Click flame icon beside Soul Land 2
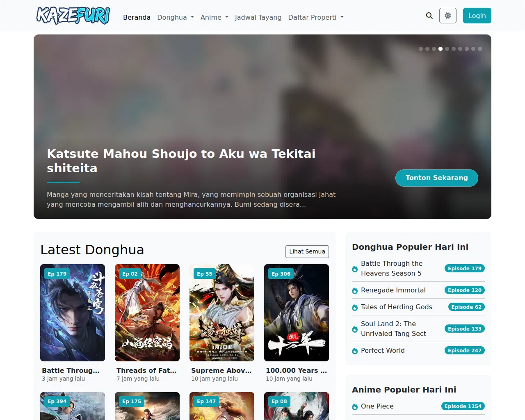This screenshot has height=420, width=525. point(355,329)
